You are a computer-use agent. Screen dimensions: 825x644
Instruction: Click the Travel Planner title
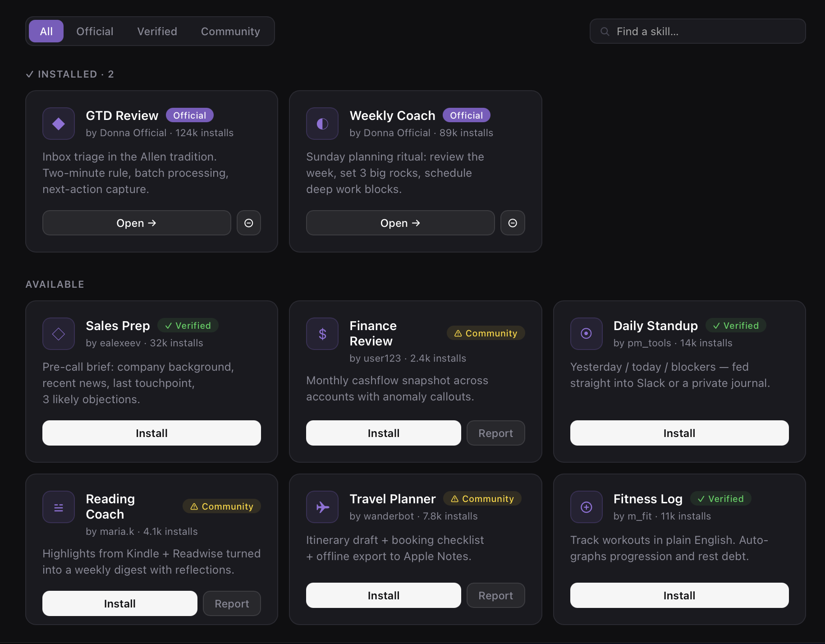(x=393, y=499)
